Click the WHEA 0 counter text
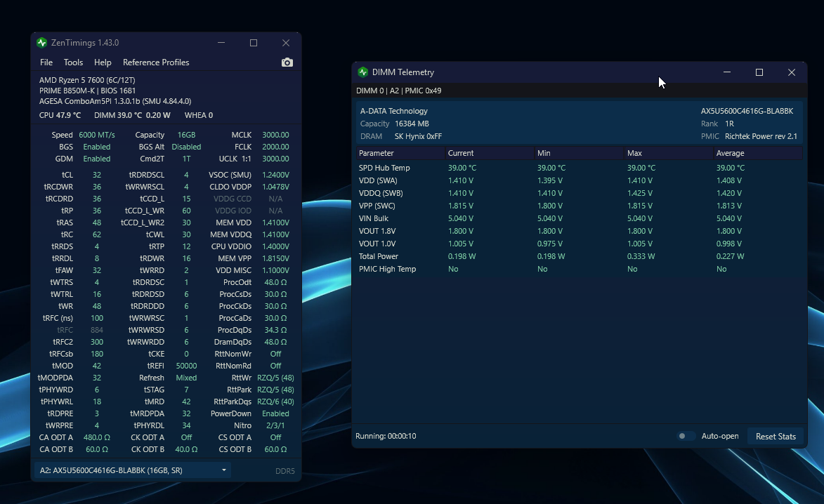Image resolution: width=824 pixels, height=504 pixels. (x=199, y=115)
